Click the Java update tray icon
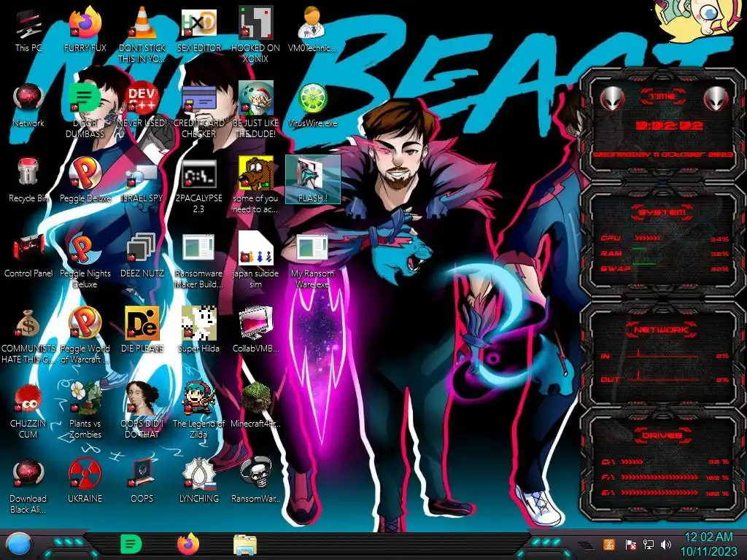 609,544
